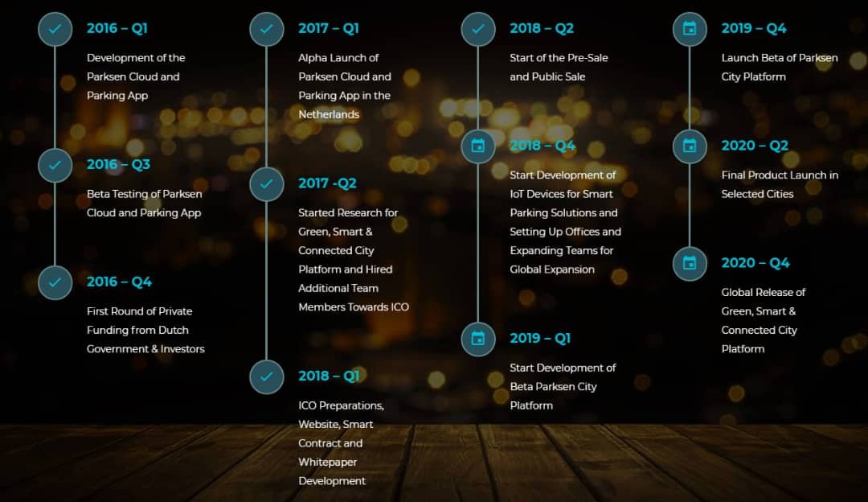Click the checkmark icon beside 2016 – Q1
The width and height of the screenshot is (868, 502).
[55, 29]
